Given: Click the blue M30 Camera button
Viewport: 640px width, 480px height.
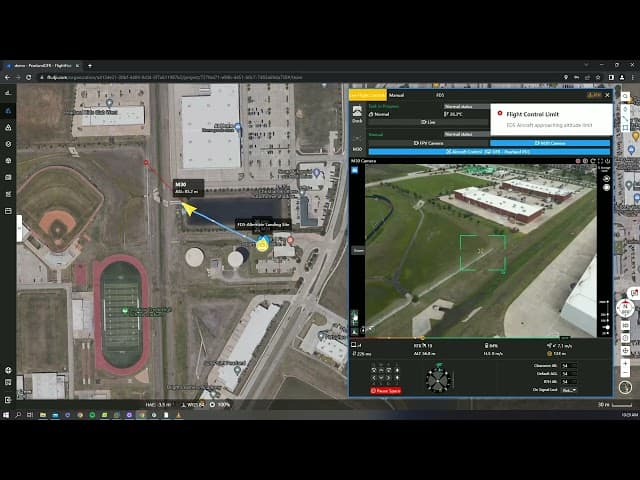Looking at the screenshot, I should tap(550, 143).
